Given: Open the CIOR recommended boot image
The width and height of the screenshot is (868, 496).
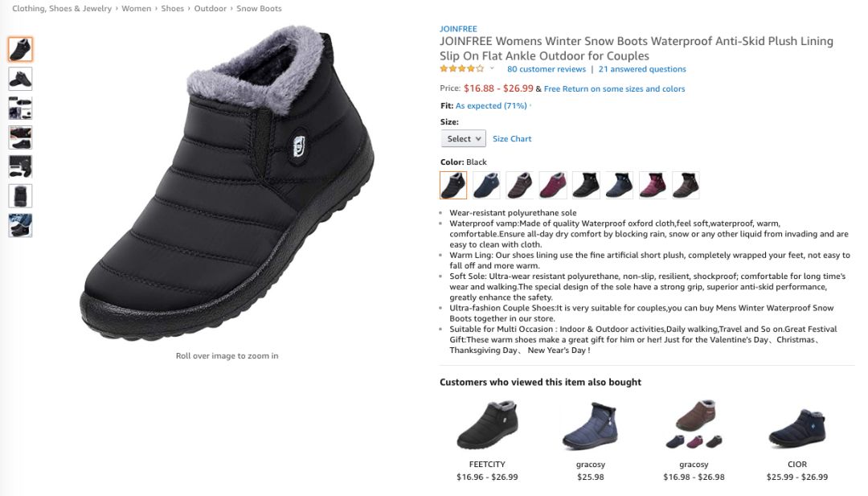Looking at the screenshot, I should click(797, 426).
